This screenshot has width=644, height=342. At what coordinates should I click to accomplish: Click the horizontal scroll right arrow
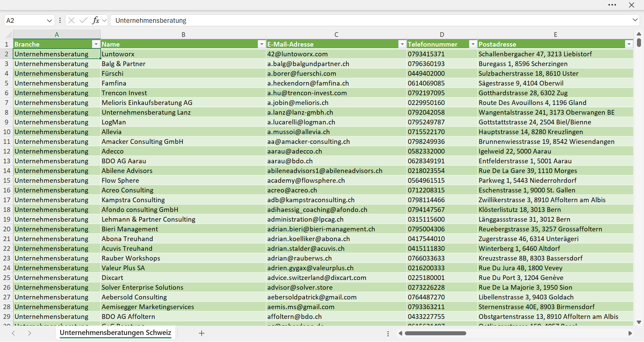tap(630, 333)
